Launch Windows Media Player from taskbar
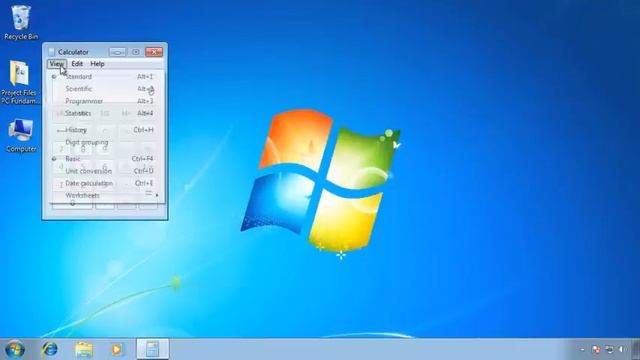Viewport: 640px width, 360px height. [117, 349]
